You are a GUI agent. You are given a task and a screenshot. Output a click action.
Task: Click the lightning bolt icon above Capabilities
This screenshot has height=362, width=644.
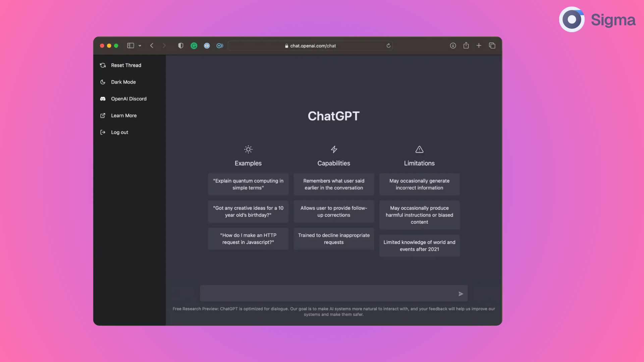point(334,149)
